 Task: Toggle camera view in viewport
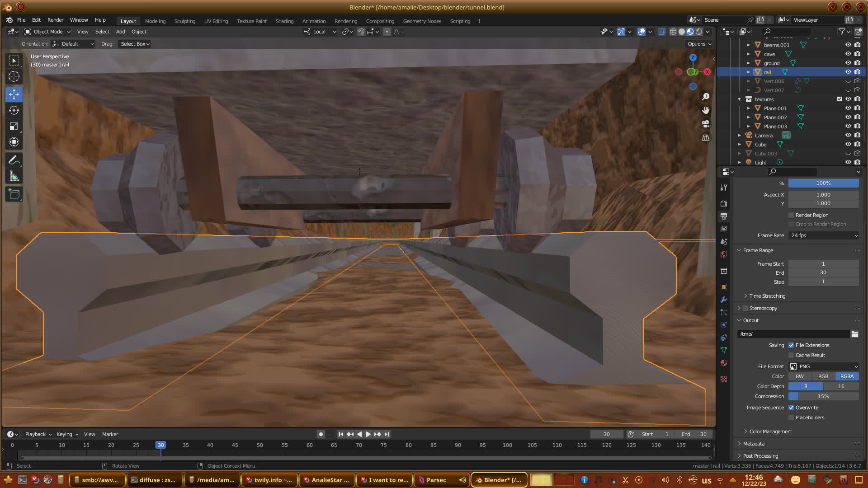click(705, 124)
